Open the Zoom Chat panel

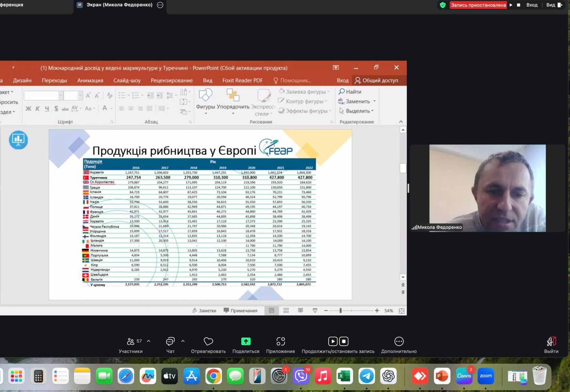coord(170,342)
